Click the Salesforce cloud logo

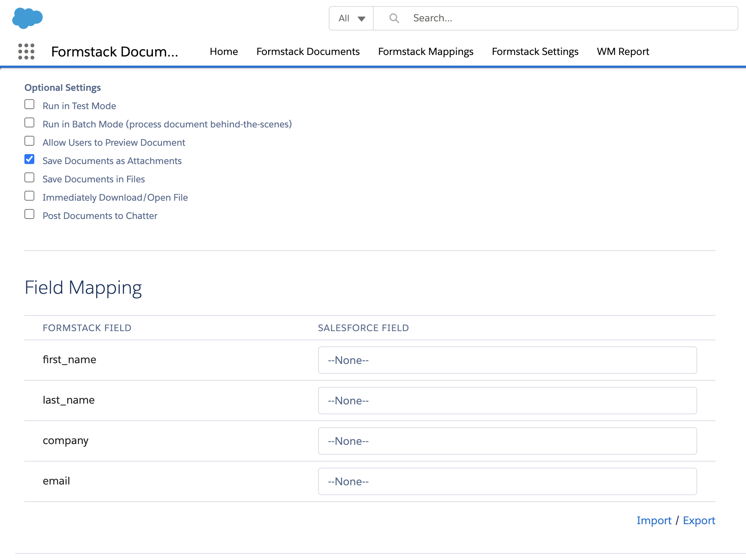coord(27,18)
